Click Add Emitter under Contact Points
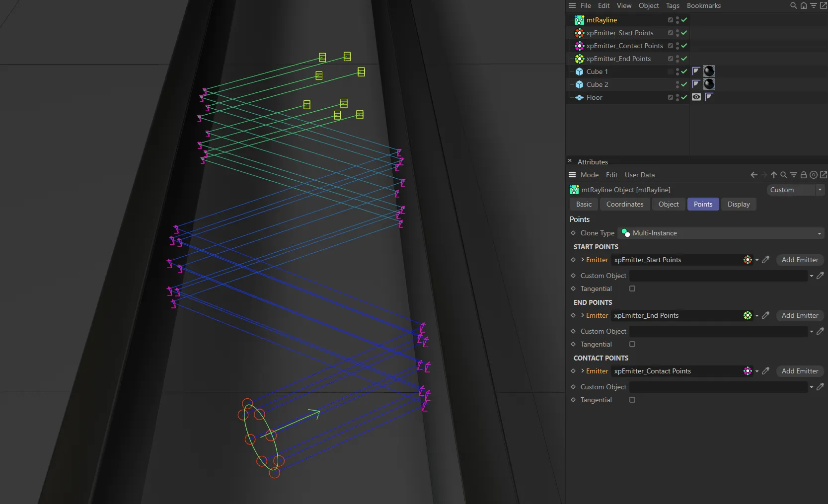 (799, 371)
